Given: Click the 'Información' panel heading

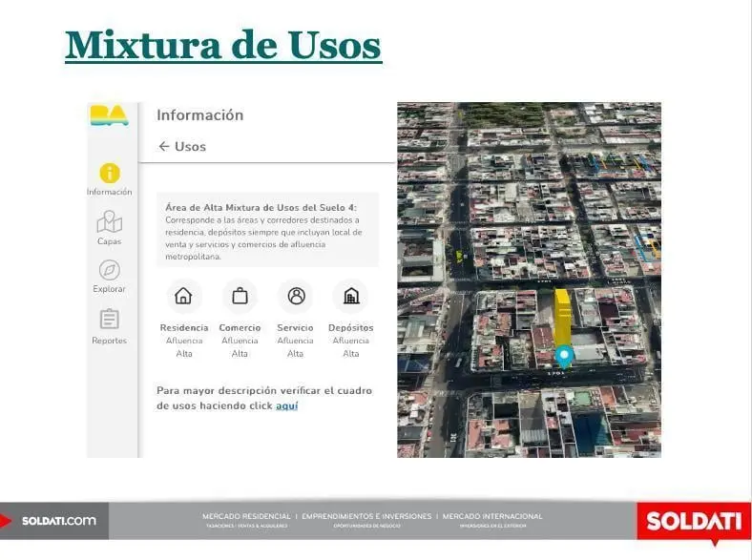Looking at the screenshot, I should [x=200, y=115].
